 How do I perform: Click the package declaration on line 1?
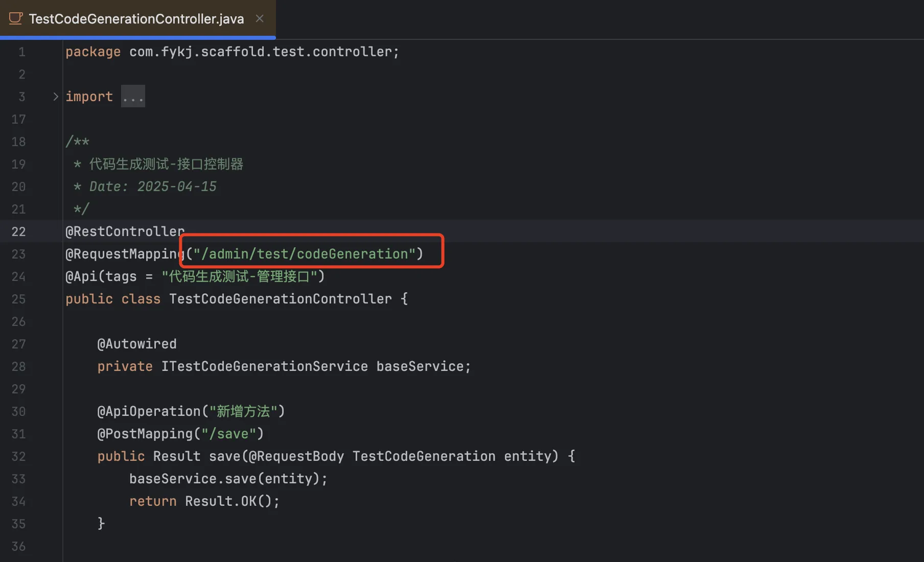click(232, 52)
